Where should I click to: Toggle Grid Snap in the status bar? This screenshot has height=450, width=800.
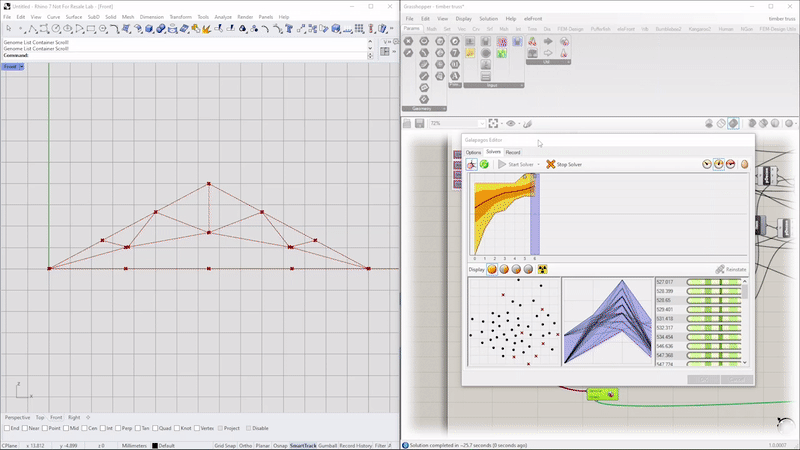point(224,445)
